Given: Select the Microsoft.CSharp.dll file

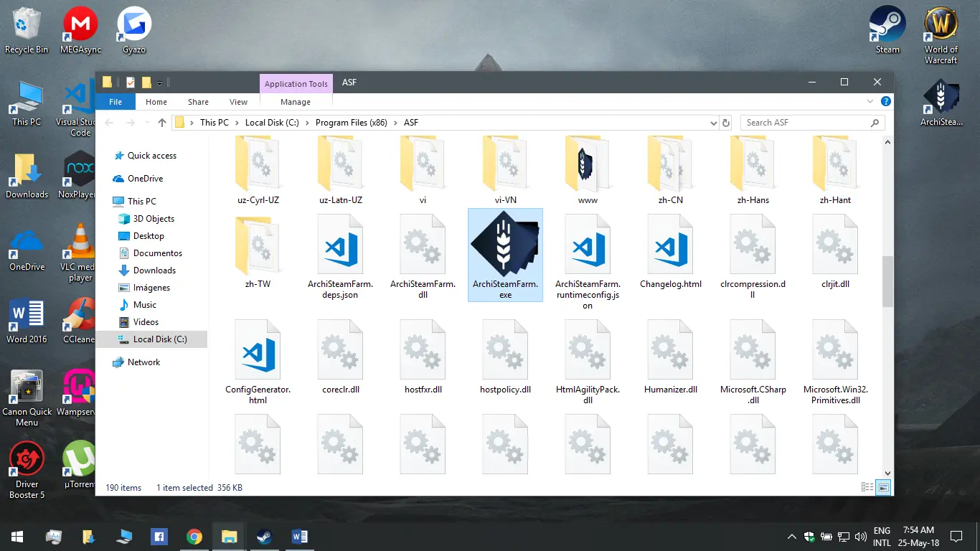Looking at the screenshot, I should point(753,362).
